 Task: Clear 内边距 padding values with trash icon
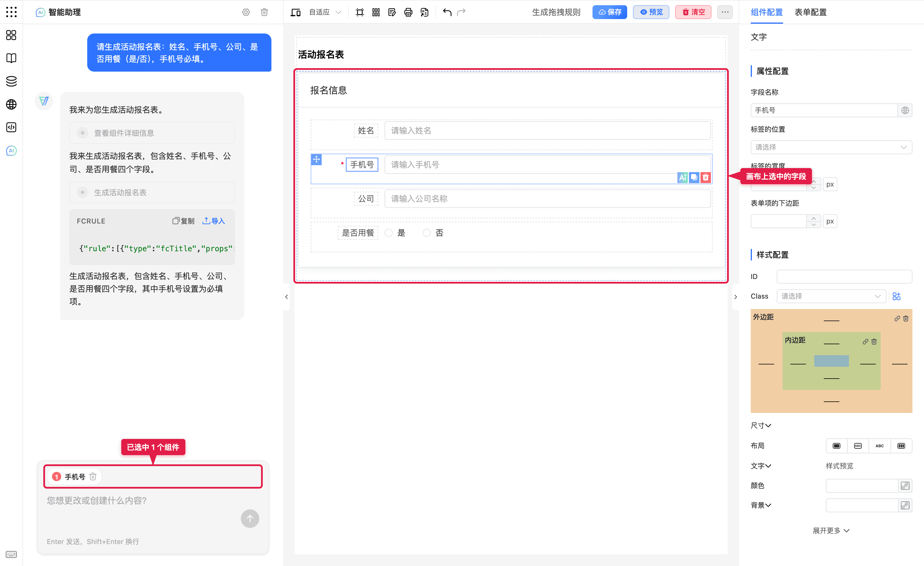(x=874, y=341)
